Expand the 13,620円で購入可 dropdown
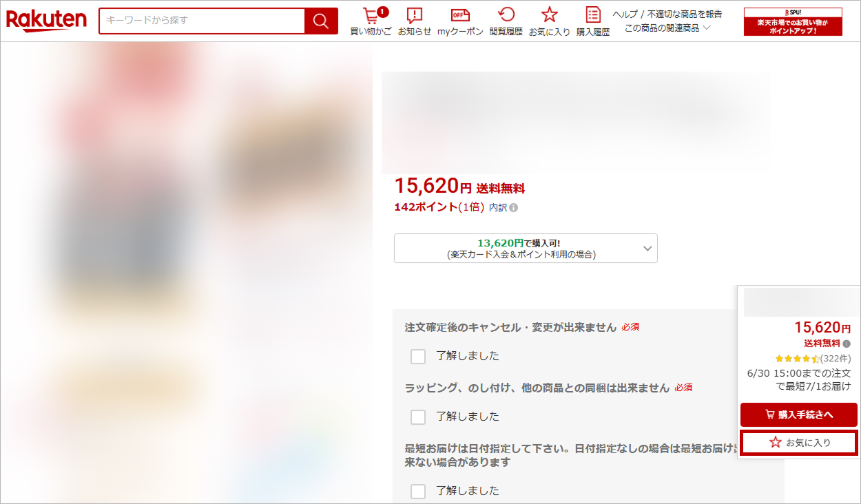The height and width of the screenshot is (504, 861). pyautogui.click(x=526, y=249)
